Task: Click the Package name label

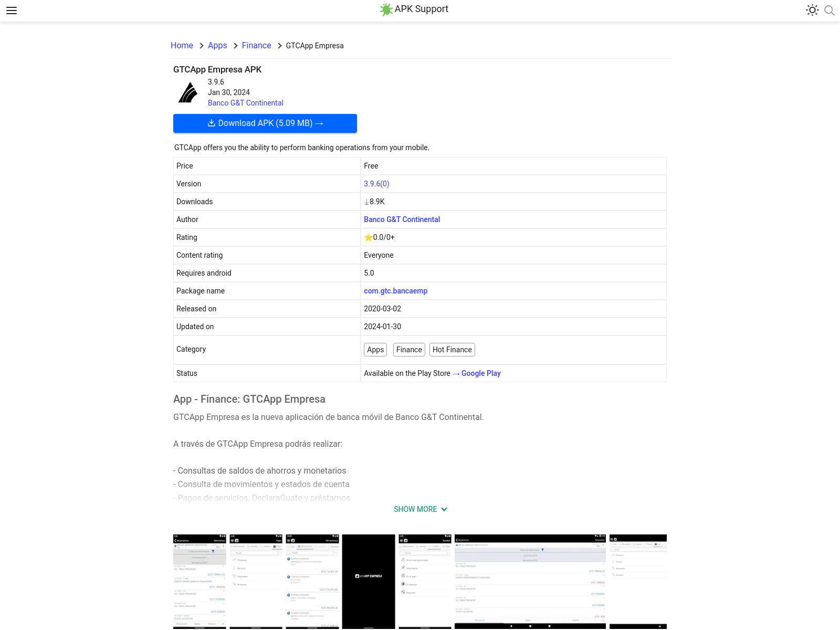Action: 201,291
